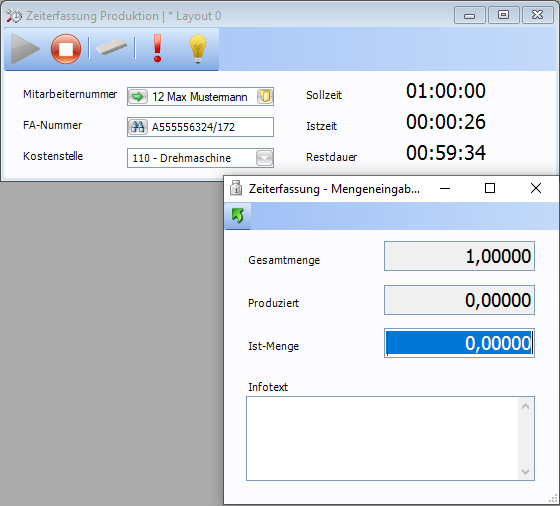Click the gray play start button
Image resolution: width=560 pixels, height=506 pixels.
25,49
